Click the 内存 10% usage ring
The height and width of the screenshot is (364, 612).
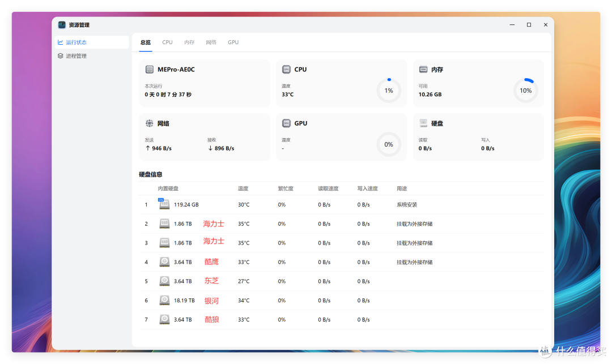[x=526, y=91]
